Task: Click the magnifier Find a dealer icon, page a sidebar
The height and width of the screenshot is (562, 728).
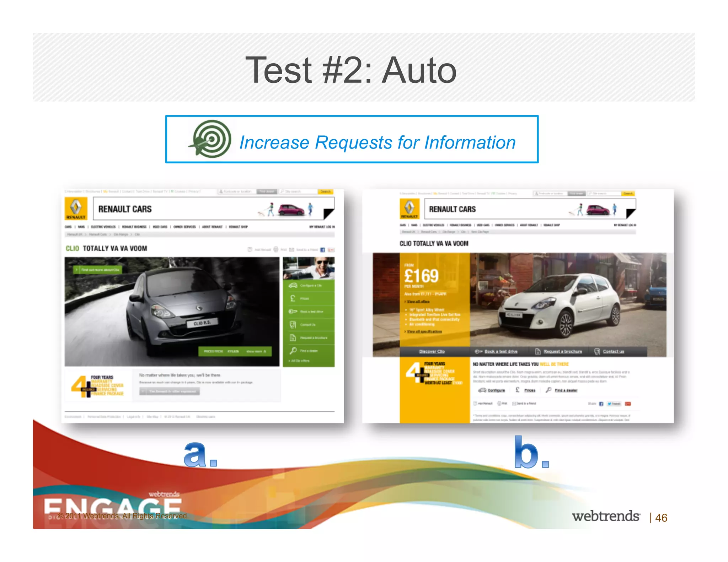Action: (x=293, y=351)
